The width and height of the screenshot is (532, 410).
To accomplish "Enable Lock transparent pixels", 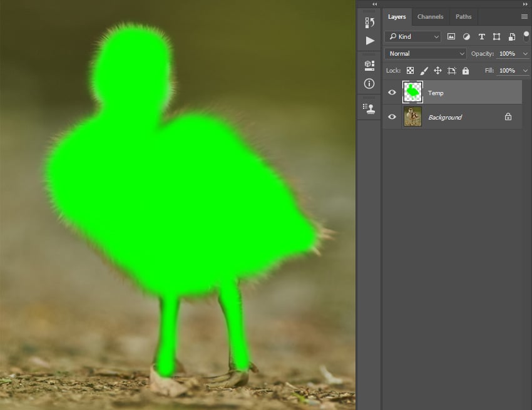I will tap(410, 70).
